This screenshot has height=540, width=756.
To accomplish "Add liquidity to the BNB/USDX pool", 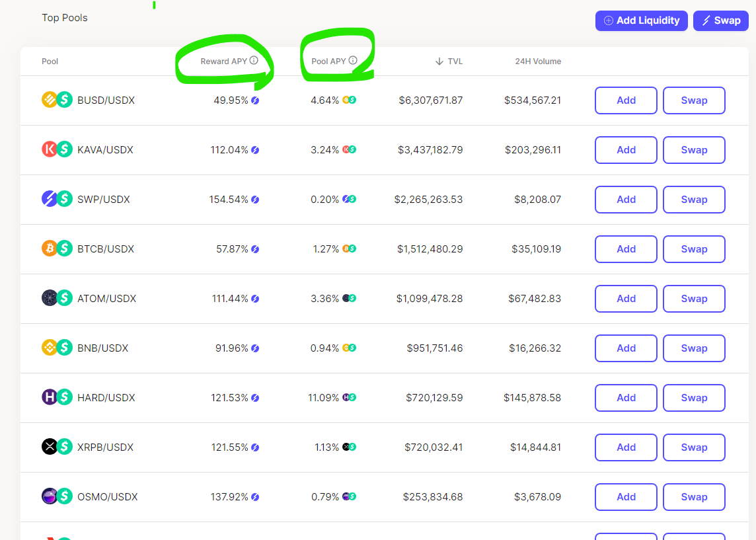I will click(x=626, y=348).
